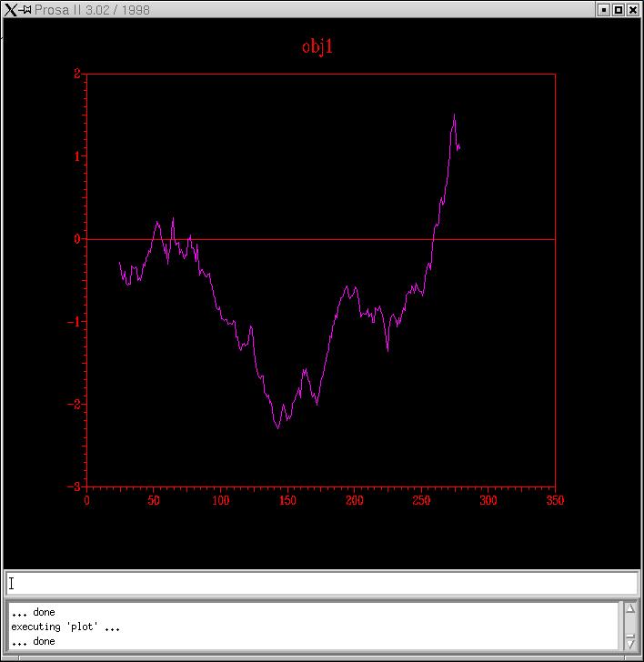Image resolution: width=644 pixels, height=662 pixels.
Task: Click the lowest dip of the curve
Action: pos(278,427)
